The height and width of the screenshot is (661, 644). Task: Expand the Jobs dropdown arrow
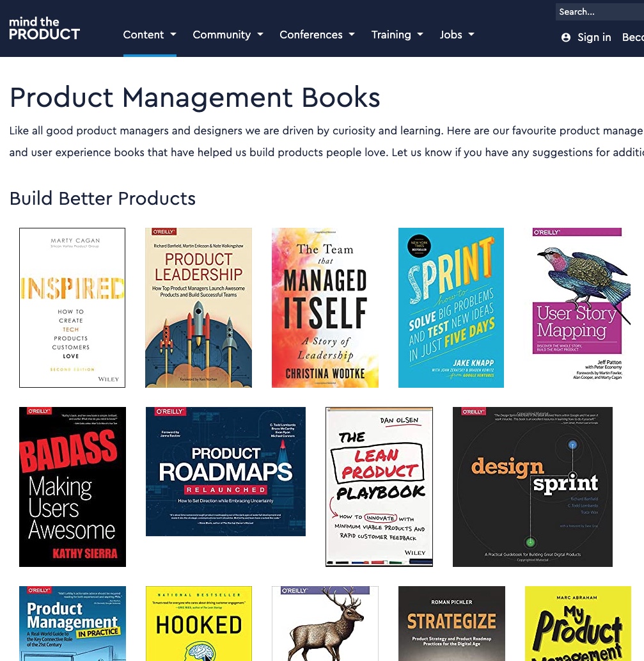click(471, 35)
